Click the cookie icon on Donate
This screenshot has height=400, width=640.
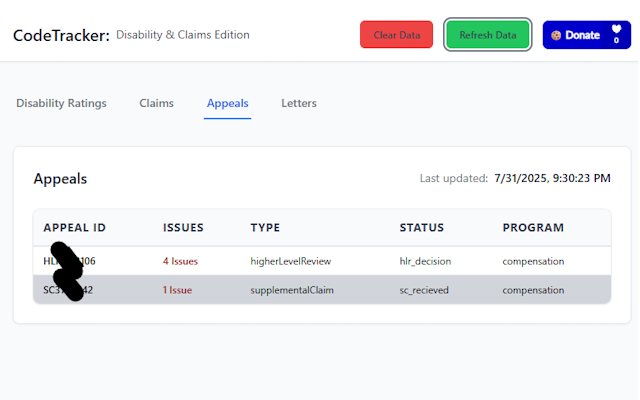pyautogui.click(x=556, y=35)
